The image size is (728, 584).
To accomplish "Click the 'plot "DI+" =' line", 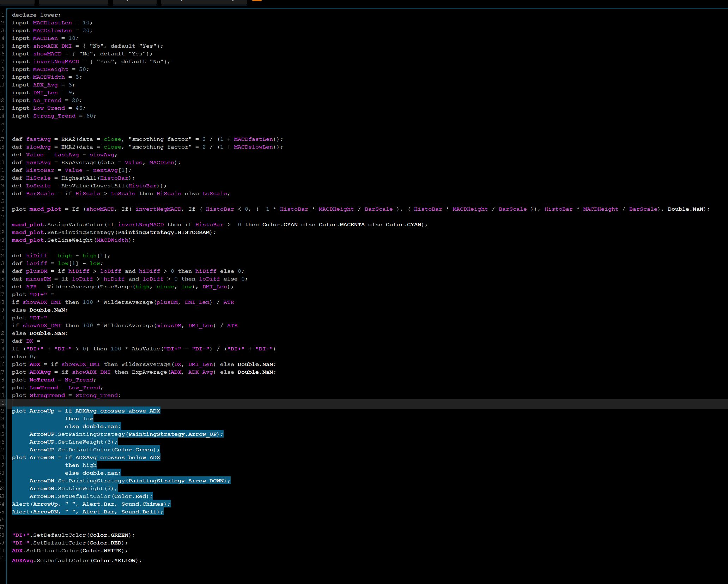I will pos(33,294).
